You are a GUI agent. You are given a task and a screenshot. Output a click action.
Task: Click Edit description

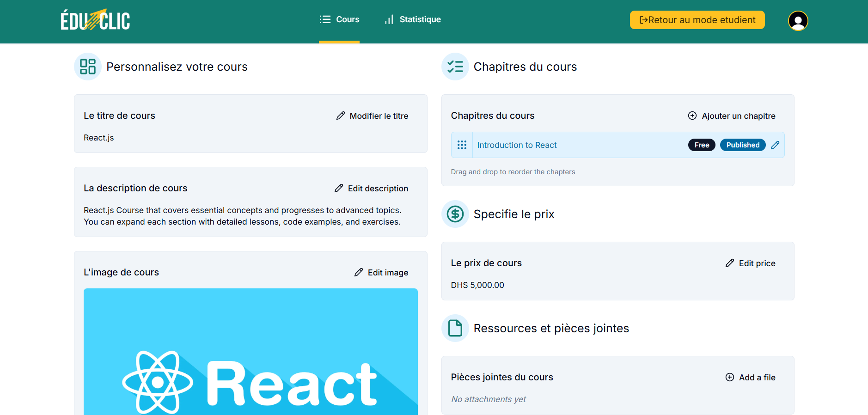click(371, 189)
